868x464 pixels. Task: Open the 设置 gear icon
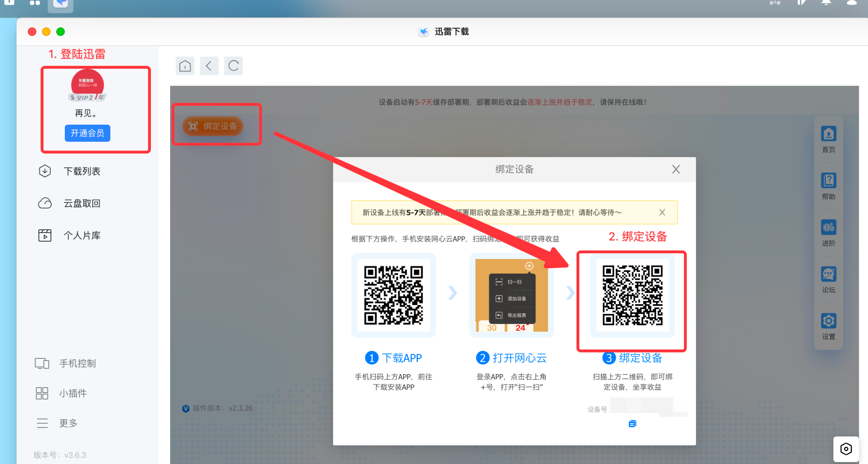coord(828,321)
